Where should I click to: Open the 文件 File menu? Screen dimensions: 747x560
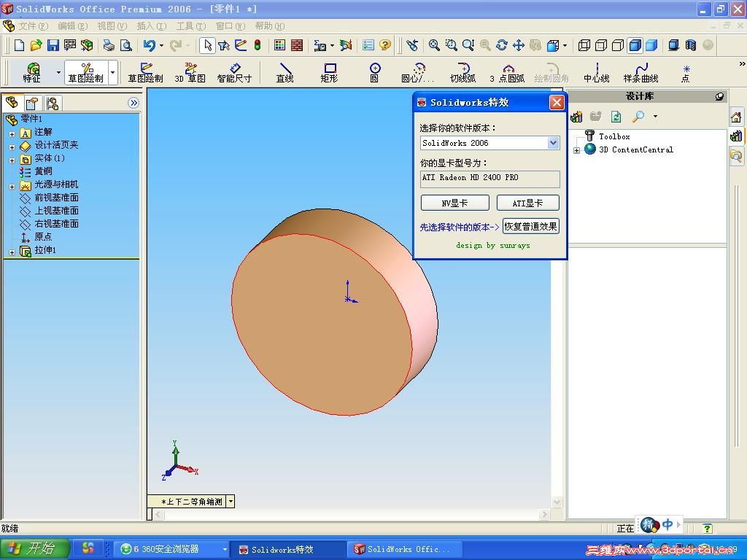[x=33, y=26]
